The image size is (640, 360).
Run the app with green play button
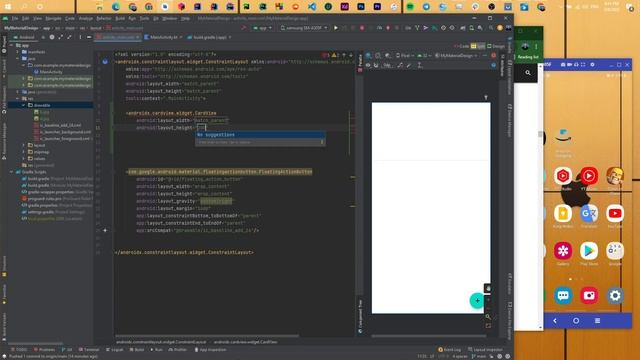pos(336,28)
